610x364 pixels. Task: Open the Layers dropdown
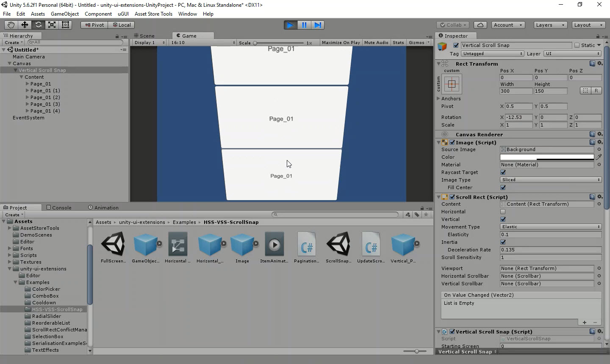[550, 25]
